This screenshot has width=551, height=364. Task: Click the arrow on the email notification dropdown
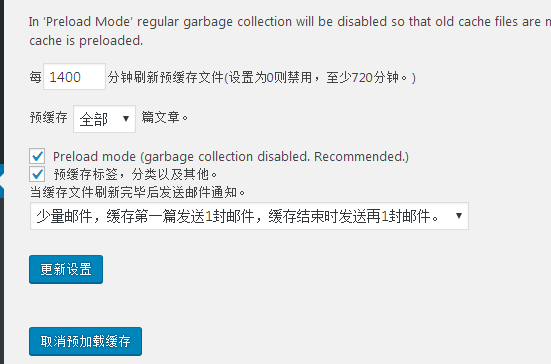pyautogui.click(x=459, y=215)
